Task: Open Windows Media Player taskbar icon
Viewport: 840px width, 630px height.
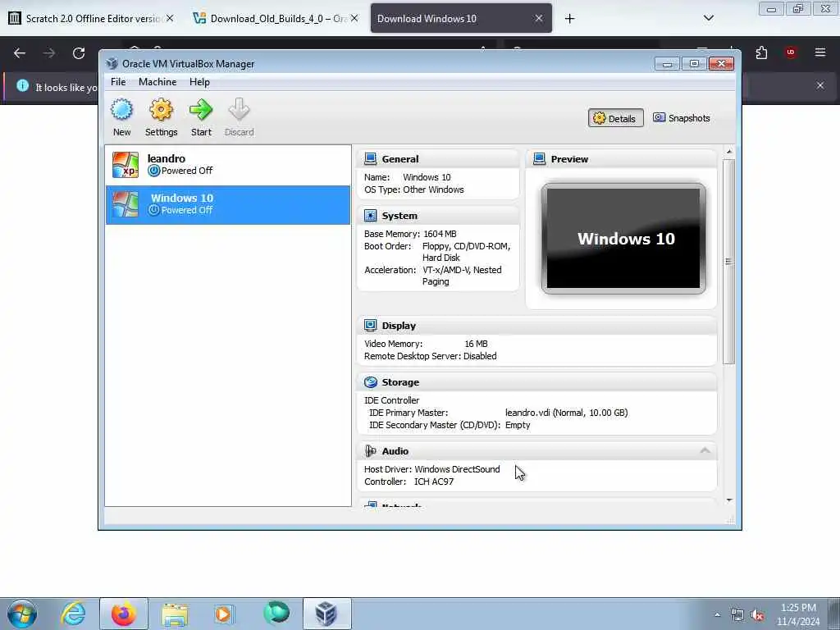Action: point(224,614)
